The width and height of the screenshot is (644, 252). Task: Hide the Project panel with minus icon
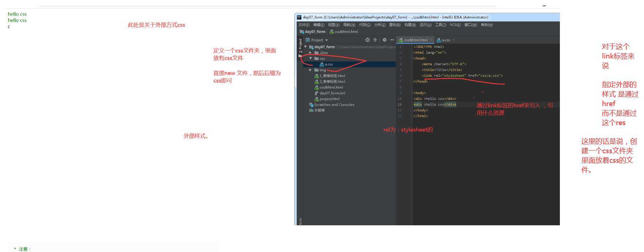coord(392,40)
